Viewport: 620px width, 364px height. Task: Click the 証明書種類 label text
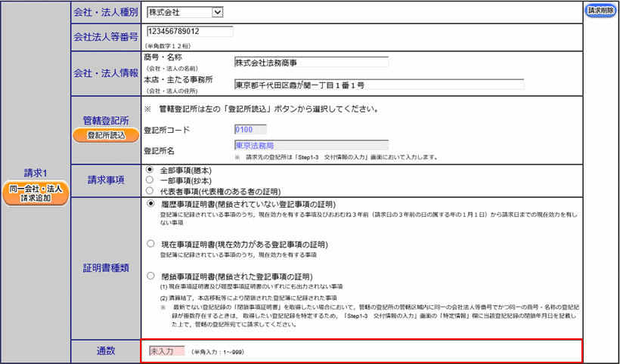click(x=106, y=268)
